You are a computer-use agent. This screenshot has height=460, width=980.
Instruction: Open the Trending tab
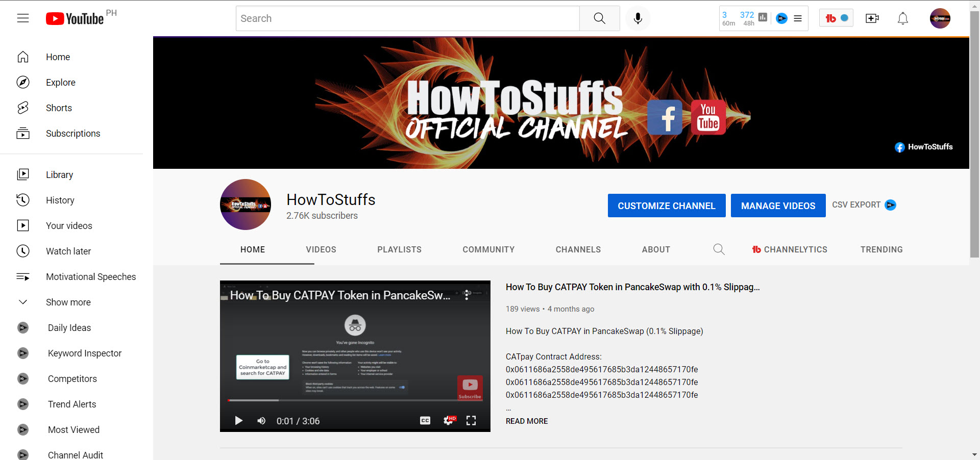(x=881, y=249)
